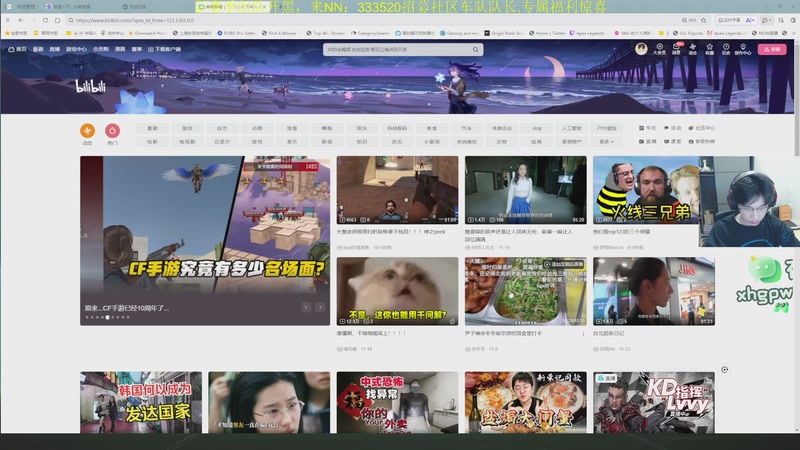This screenshot has width=800, height=450.
Task: Open 动态 icon in top-right header
Action: [692, 49]
